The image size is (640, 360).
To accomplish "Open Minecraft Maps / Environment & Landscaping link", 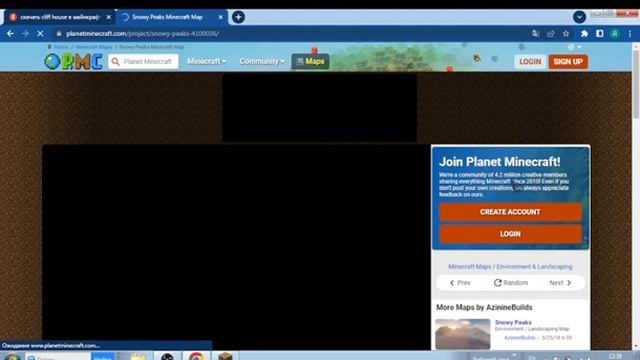I will (x=510, y=267).
